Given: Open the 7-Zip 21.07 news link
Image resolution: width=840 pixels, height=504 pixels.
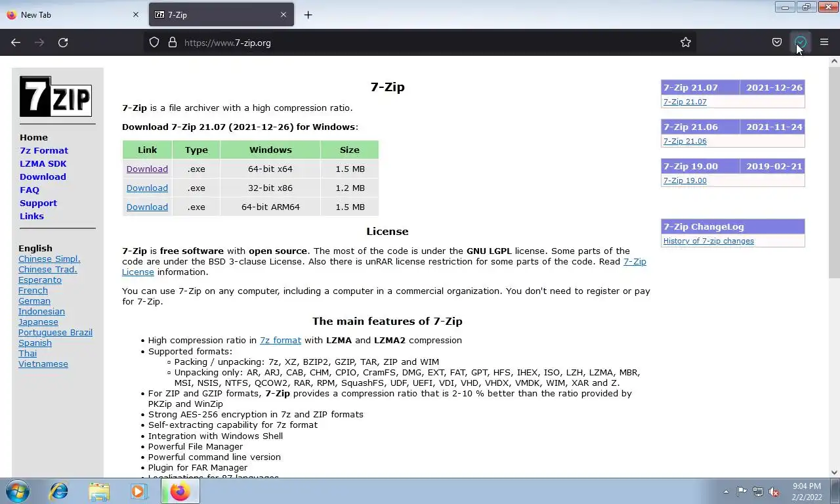Looking at the screenshot, I should tap(684, 102).
